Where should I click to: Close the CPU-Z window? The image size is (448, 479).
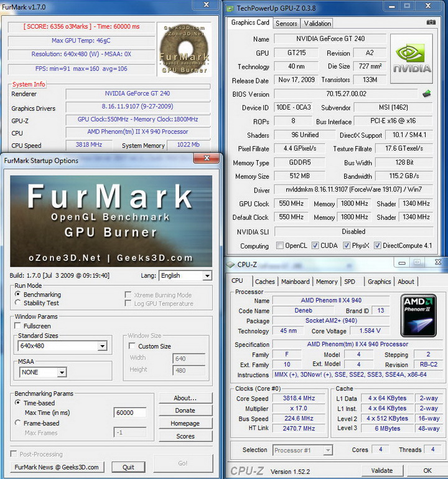pyautogui.click(x=438, y=262)
